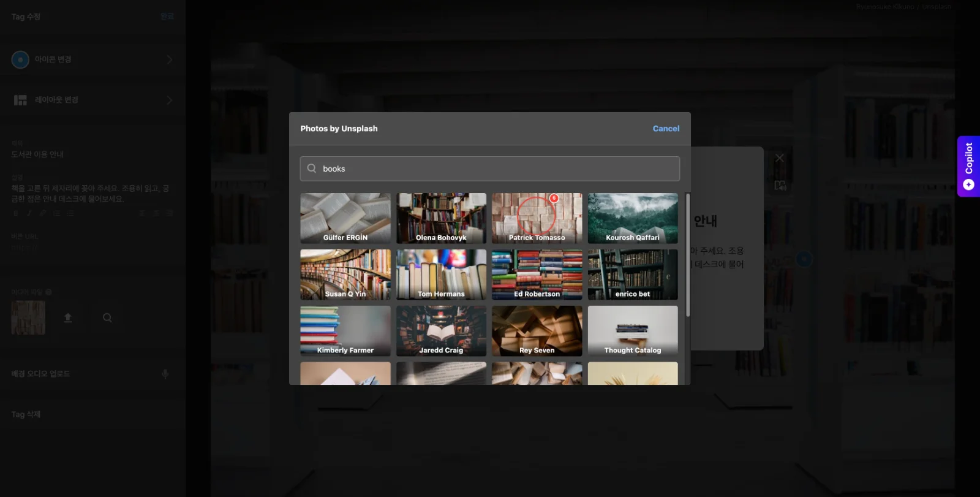Select the current media thumbnail in sidebar
This screenshot has height=497, width=980.
[28, 317]
